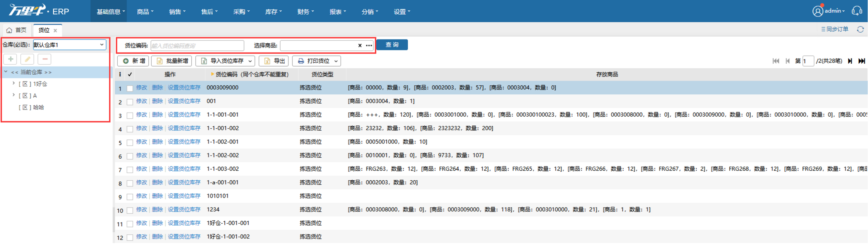Check the box for row 1-1-002-002

pos(130,156)
